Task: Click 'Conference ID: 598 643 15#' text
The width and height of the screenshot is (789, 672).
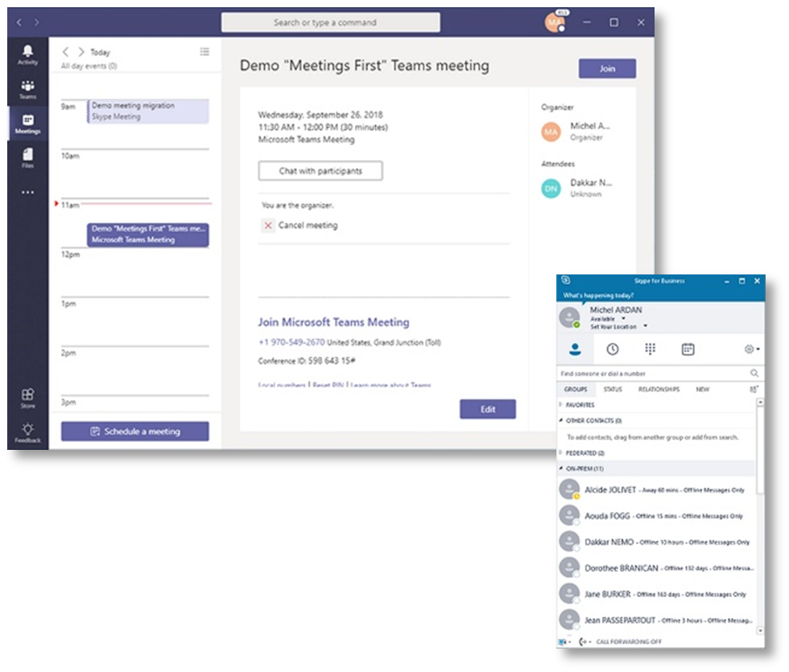Action: click(307, 361)
